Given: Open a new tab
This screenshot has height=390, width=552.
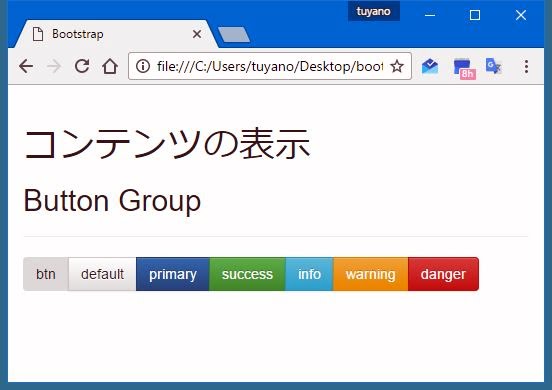Looking at the screenshot, I should [234, 34].
